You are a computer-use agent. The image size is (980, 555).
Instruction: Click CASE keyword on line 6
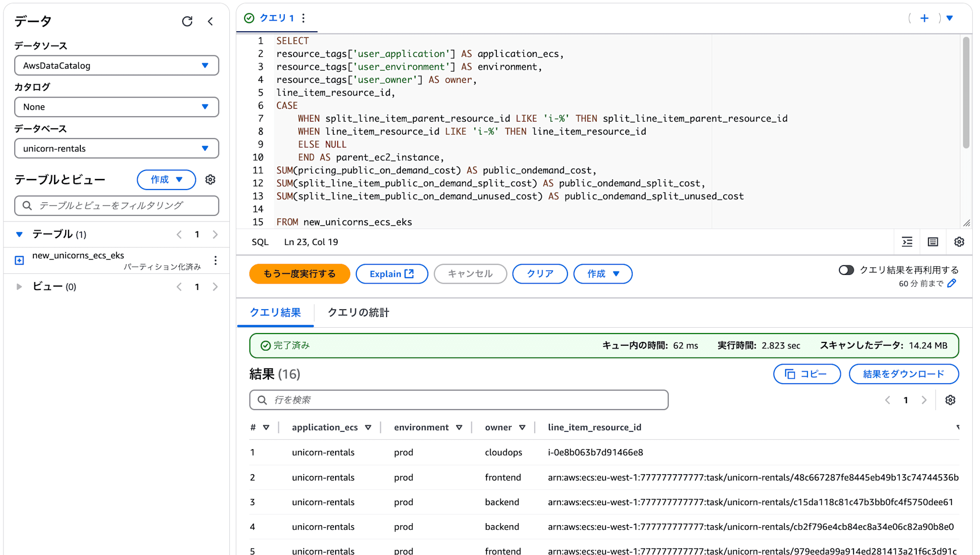pyautogui.click(x=287, y=106)
